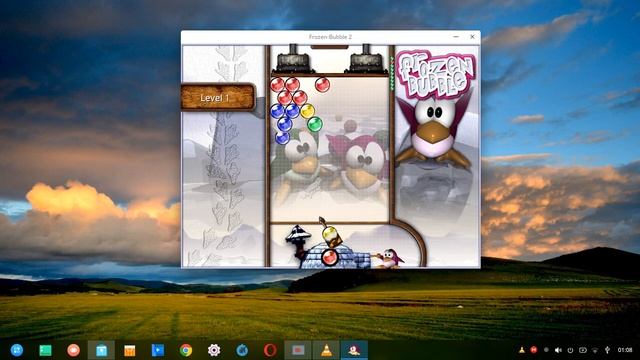Click the lone red bubble at top right of grid

[x=322, y=84]
